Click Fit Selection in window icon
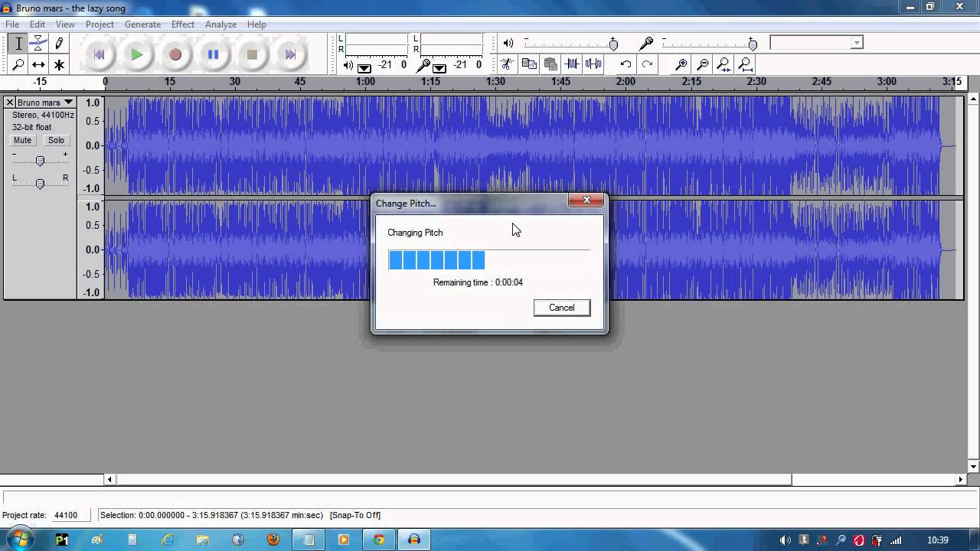The width and height of the screenshot is (980, 551). click(x=724, y=64)
